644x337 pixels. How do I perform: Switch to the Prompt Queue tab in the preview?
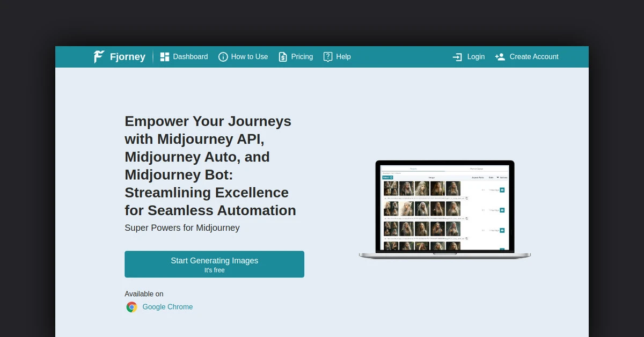tap(477, 169)
